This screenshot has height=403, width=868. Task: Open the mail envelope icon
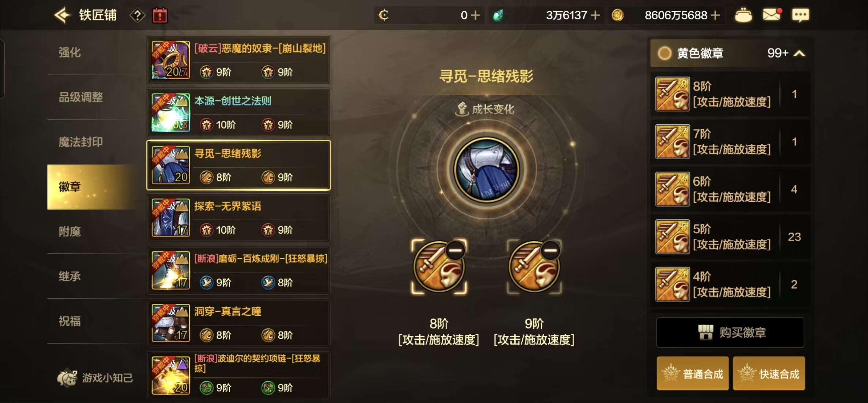tap(772, 15)
